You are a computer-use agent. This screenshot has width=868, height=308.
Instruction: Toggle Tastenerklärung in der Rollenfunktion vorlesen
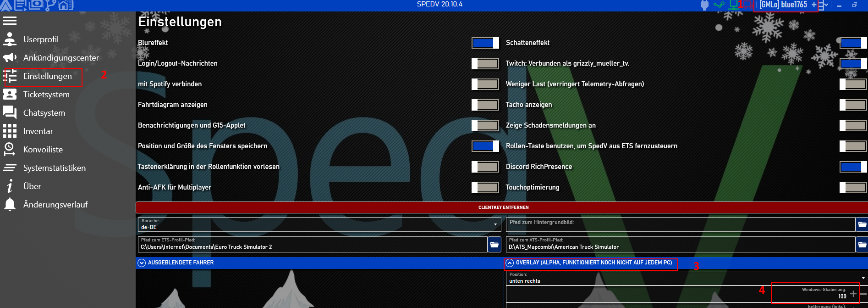pyautogui.click(x=485, y=167)
